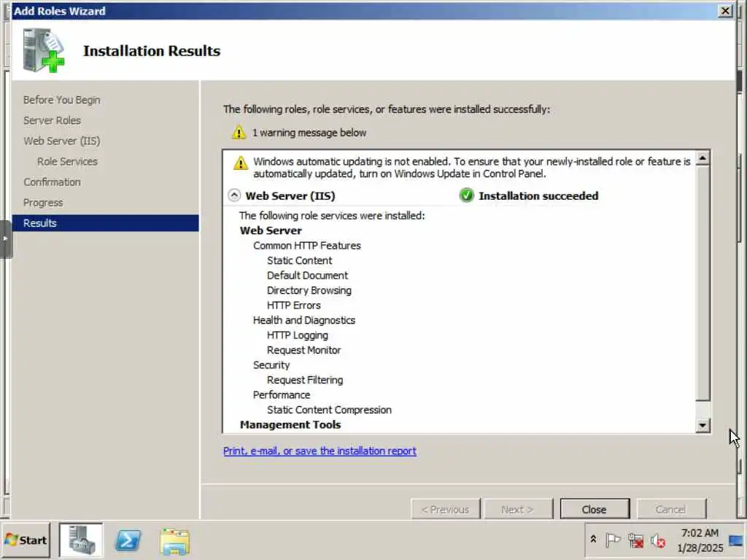The width and height of the screenshot is (747, 560).
Task: Open Server Manager from the taskbar
Action: pos(80,540)
